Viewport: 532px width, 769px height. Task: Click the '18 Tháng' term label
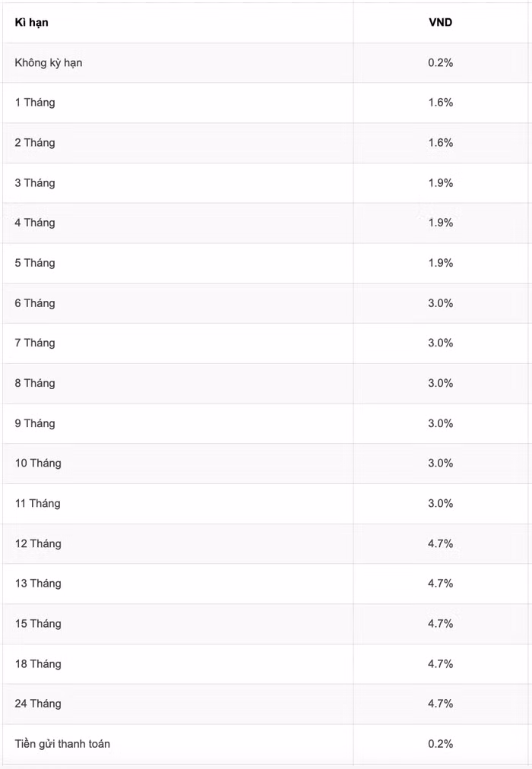(38, 664)
